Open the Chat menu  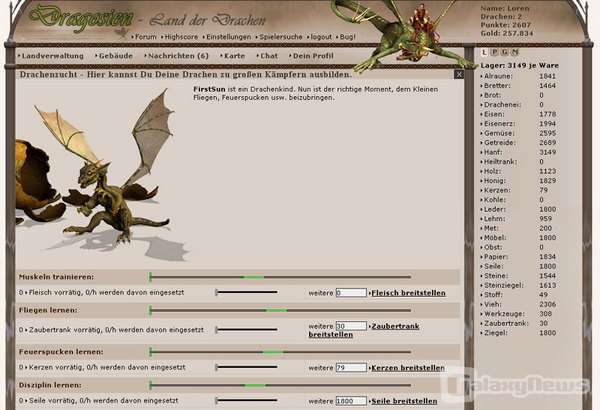tap(267, 56)
